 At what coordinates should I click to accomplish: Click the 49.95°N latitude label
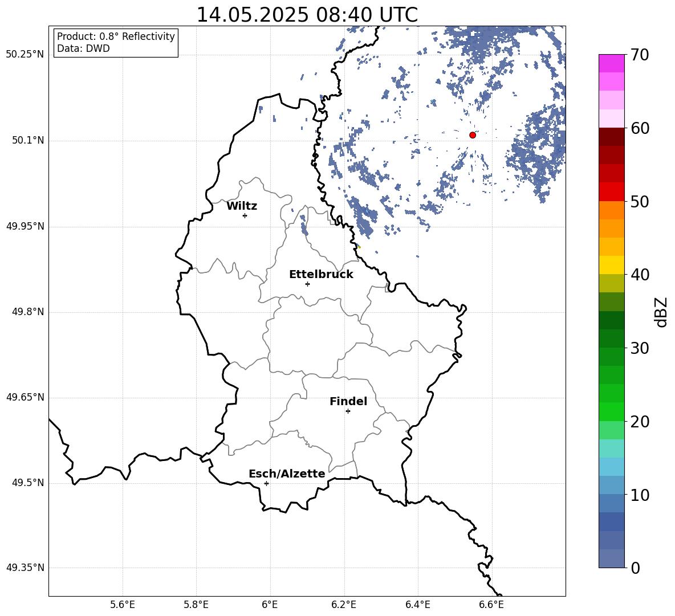coord(25,226)
